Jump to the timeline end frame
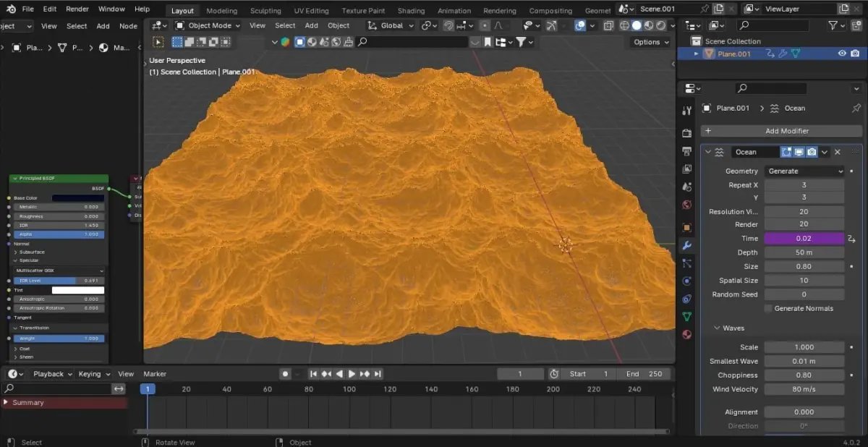This screenshot has width=868, height=447. (x=378, y=374)
